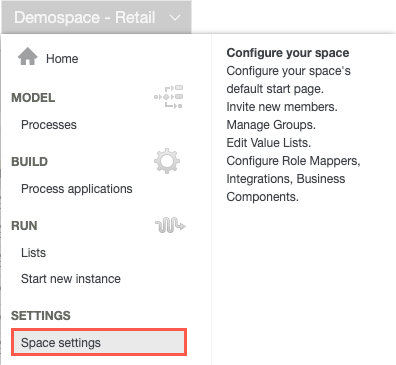Click the SETTINGS section header
Image resolution: width=396 pixels, height=365 pixels.
[x=41, y=315]
